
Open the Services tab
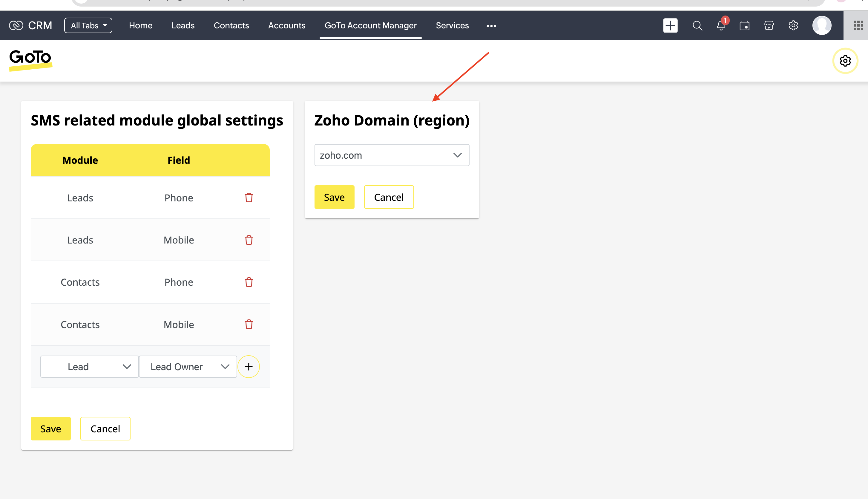[452, 25]
